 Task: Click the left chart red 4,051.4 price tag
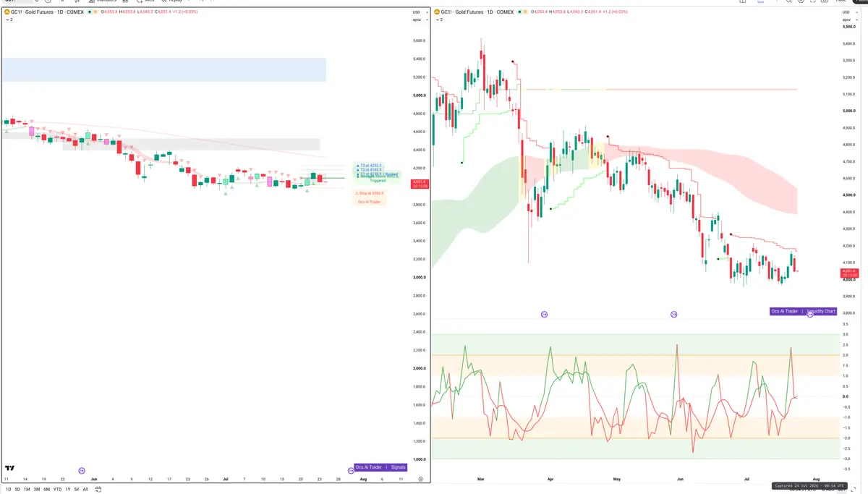coord(420,184)
